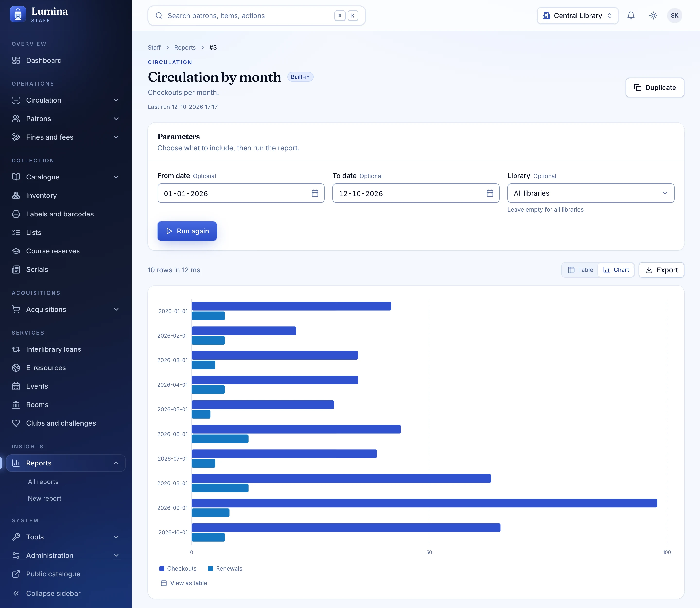Go to Lists in the sidebar
This screenshot has height=608, width=700.
tap(66, 232)
